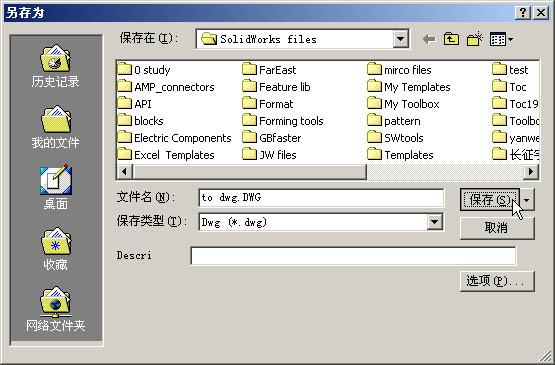Expand the 保存在 location dropdown
555x365 pixels.
click(400, 39)
